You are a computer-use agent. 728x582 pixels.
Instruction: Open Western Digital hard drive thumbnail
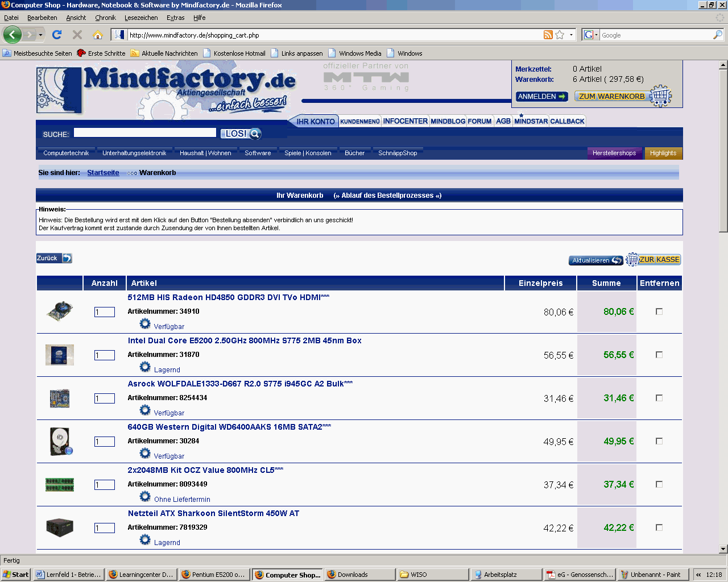click(60, 442)
